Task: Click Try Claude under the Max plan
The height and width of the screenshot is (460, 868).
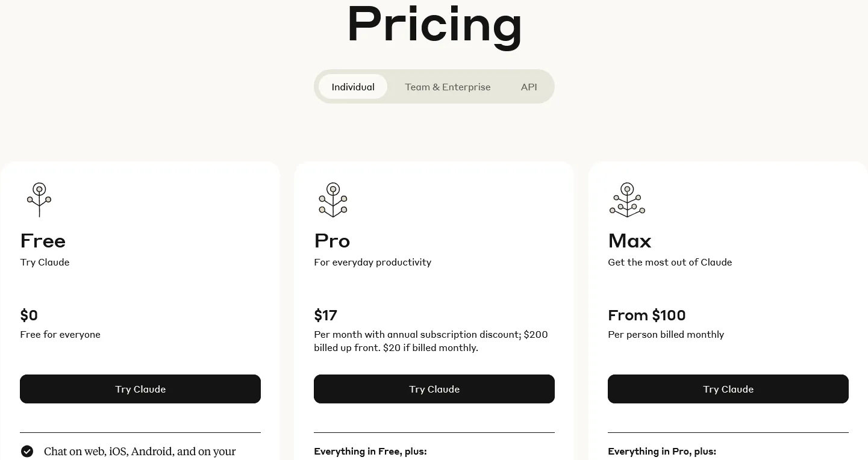Action: 728,389
